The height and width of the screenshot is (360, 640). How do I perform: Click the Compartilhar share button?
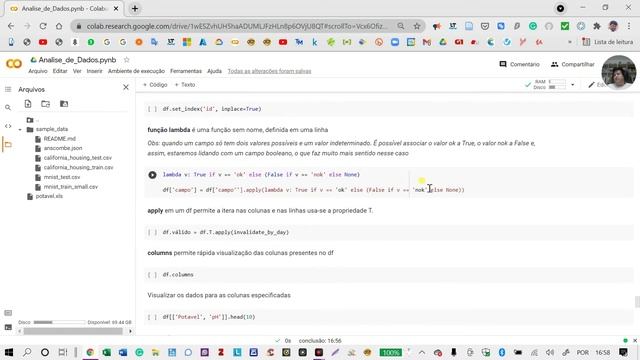572,64
